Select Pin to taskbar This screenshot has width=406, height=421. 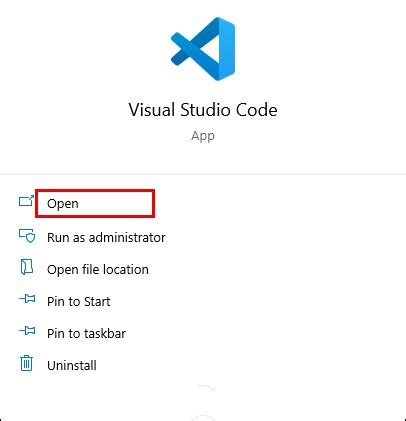(x=86, y=333)
